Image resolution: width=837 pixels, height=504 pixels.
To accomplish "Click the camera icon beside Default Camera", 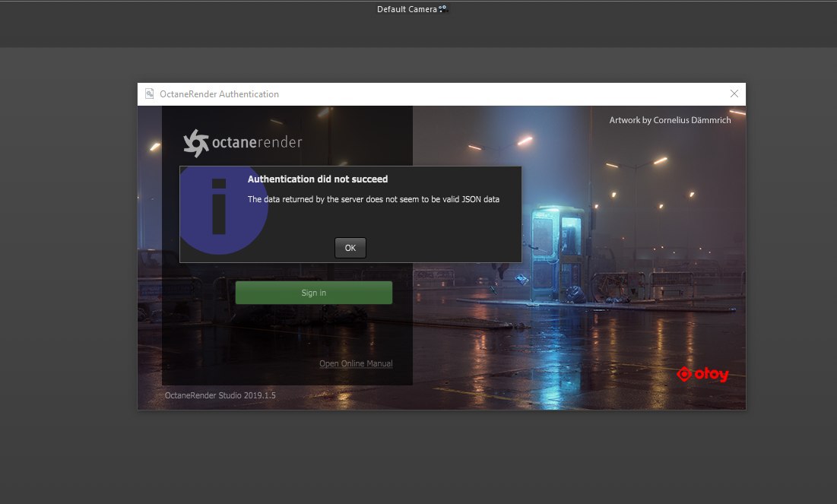I will tap(443, 8).
